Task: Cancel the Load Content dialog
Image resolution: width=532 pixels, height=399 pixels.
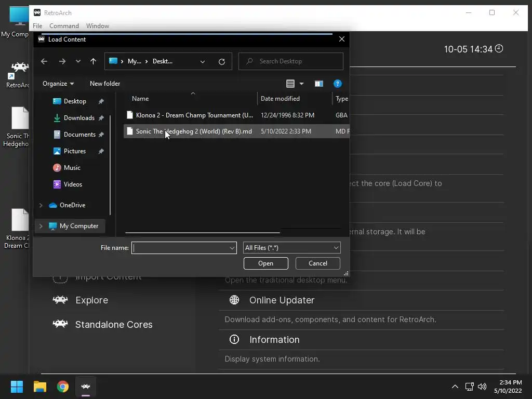Action: pos(318,263)
